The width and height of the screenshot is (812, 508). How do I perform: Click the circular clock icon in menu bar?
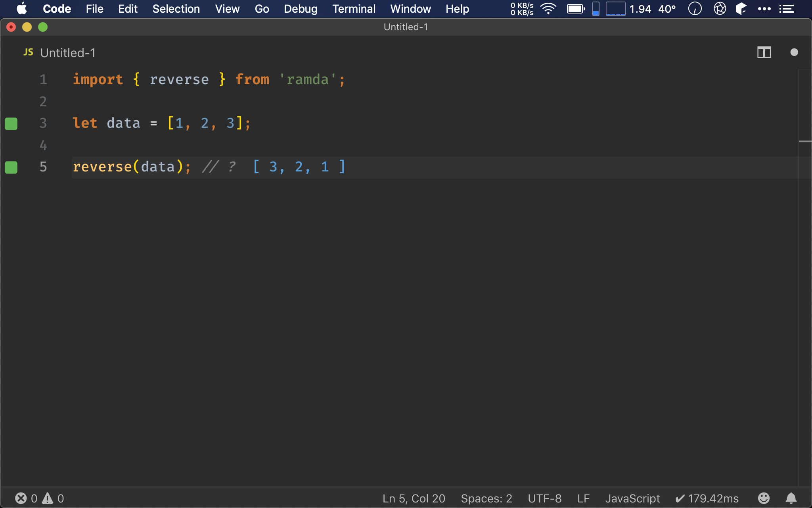[x=695, y=9]
